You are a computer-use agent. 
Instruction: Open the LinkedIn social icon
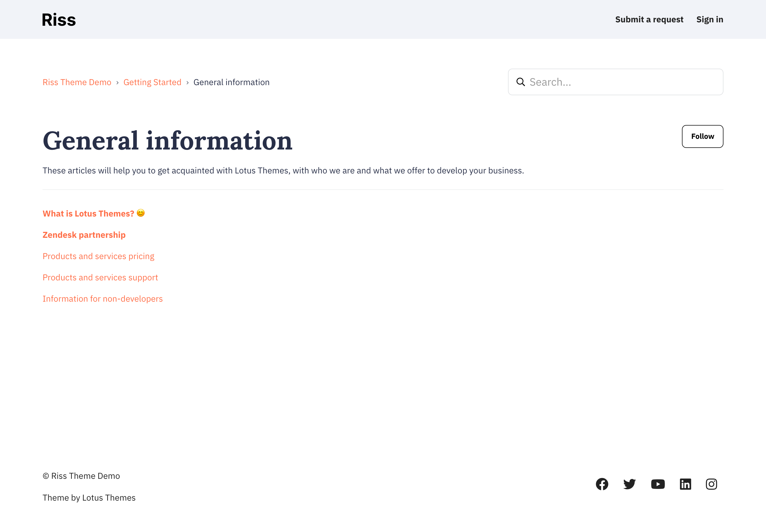coord(685,484)
